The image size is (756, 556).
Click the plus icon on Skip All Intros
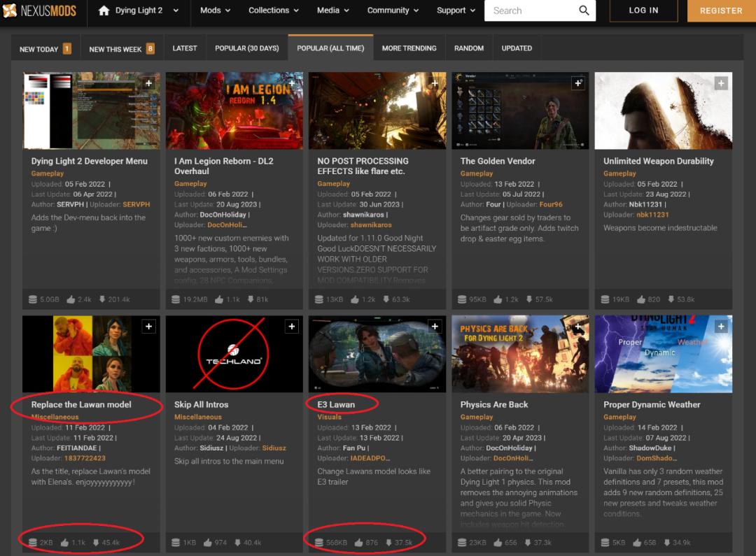292,327
